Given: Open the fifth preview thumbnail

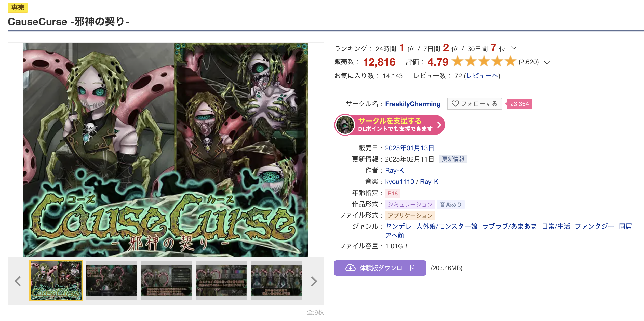Looking at the screenshot, I should coord(276,280).
